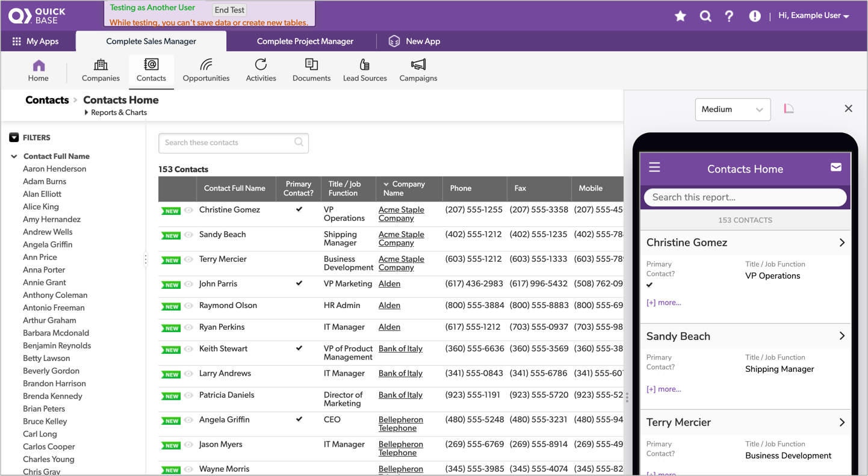The height and width of the screenshot is (476, 868).
Task: Click the NEW badge for Christine Gomez
Action: (171, 211)
